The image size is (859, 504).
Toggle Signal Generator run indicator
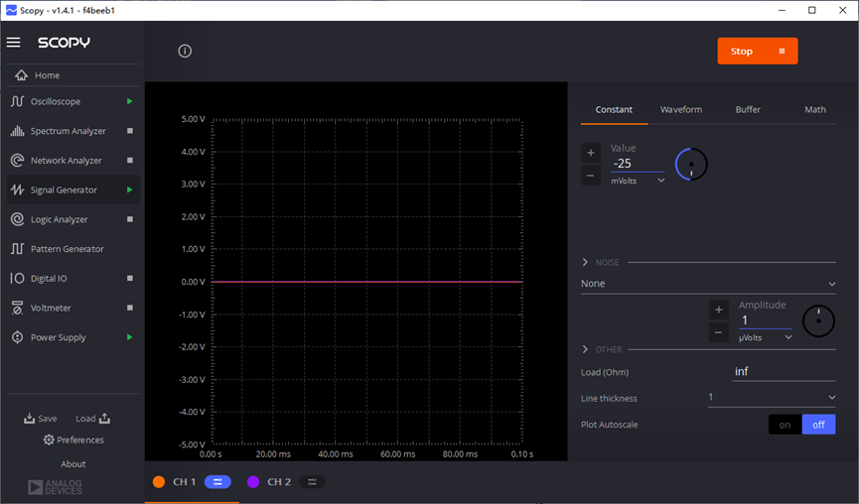pos(130,189)
